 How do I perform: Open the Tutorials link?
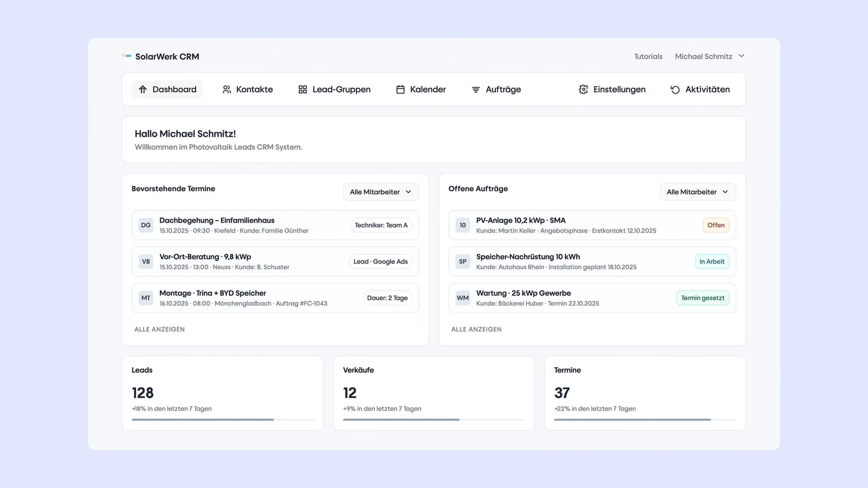coord(648,56)
